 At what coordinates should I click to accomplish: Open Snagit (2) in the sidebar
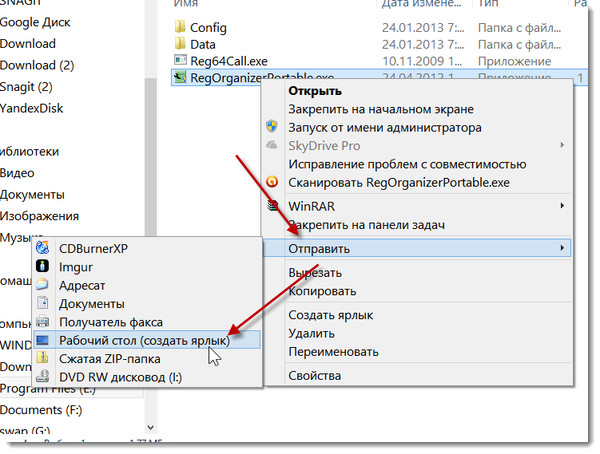pos(26,87)
